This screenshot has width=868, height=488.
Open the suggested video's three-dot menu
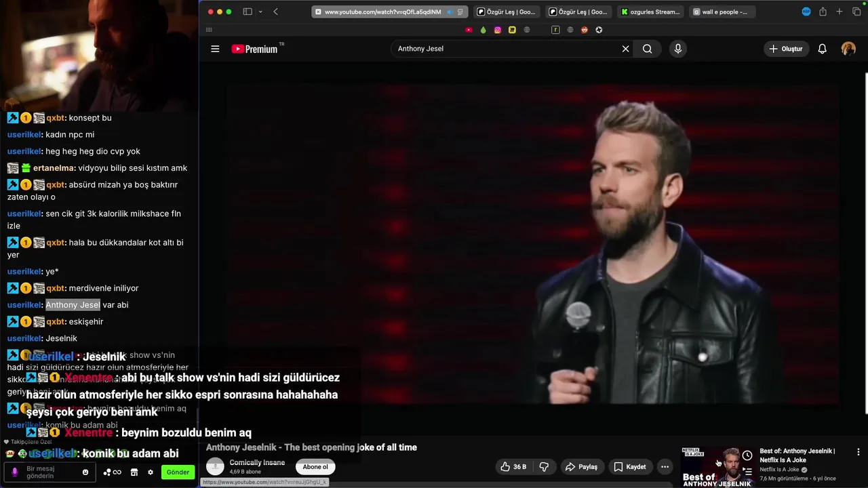pos(859,452)
